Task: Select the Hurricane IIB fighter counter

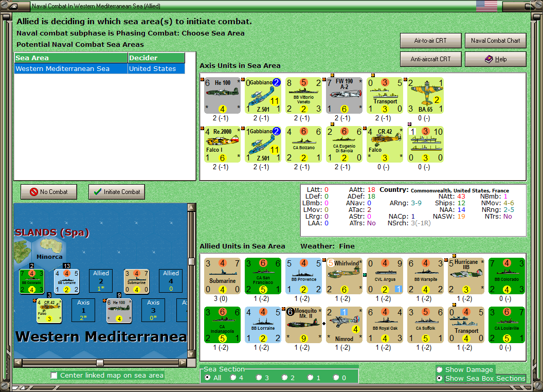Action: point(466,276)
